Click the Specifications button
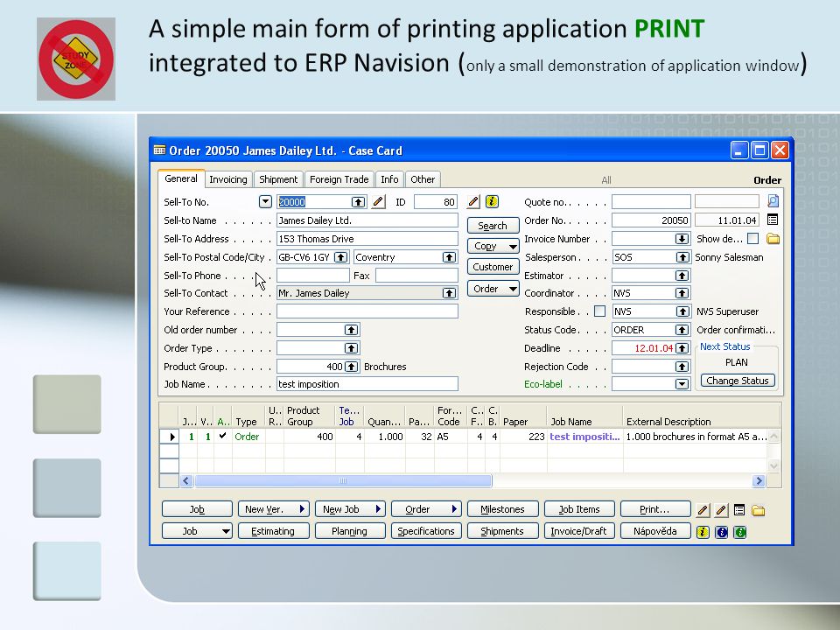Viewport: 840px width, 630px height. (426, 531)
